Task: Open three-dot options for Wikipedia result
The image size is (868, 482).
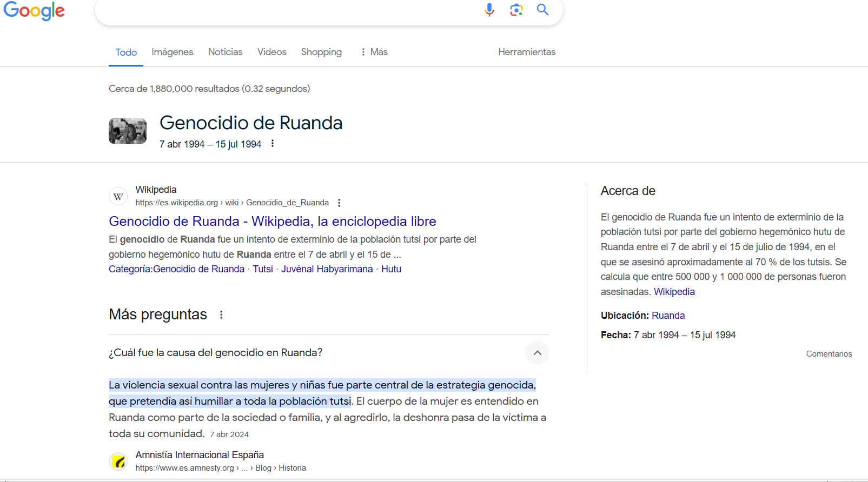Action: tap(339, 203)
